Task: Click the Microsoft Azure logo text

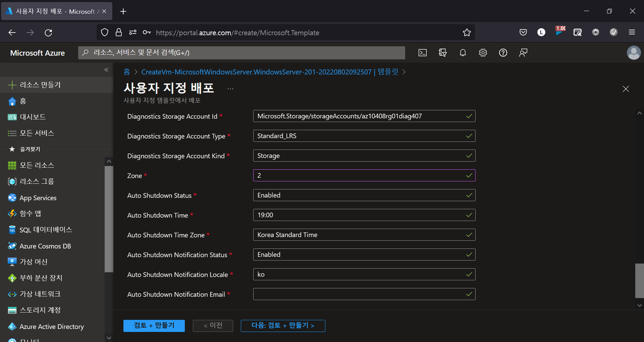Action: point(37,53)
